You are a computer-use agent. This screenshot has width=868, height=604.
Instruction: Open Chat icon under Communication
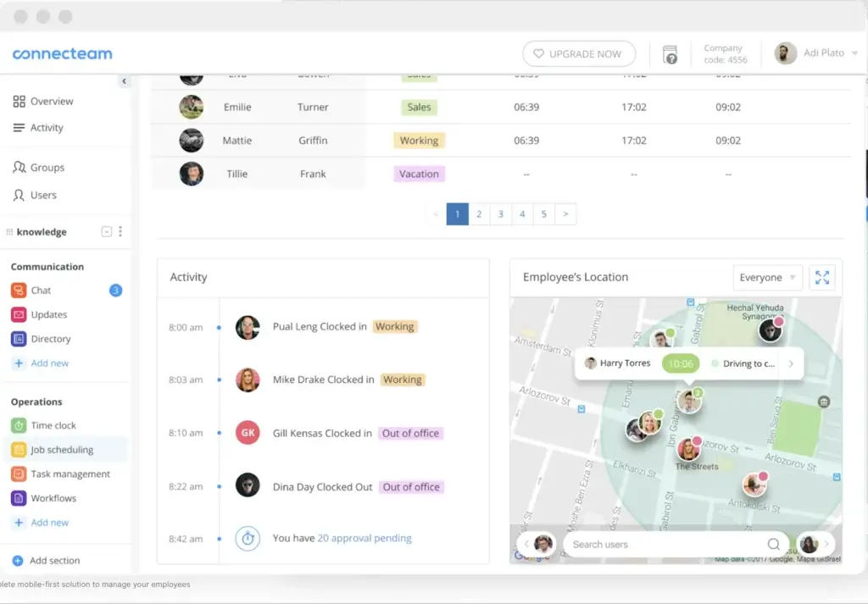pyautogui.click(x=19, y=291)
